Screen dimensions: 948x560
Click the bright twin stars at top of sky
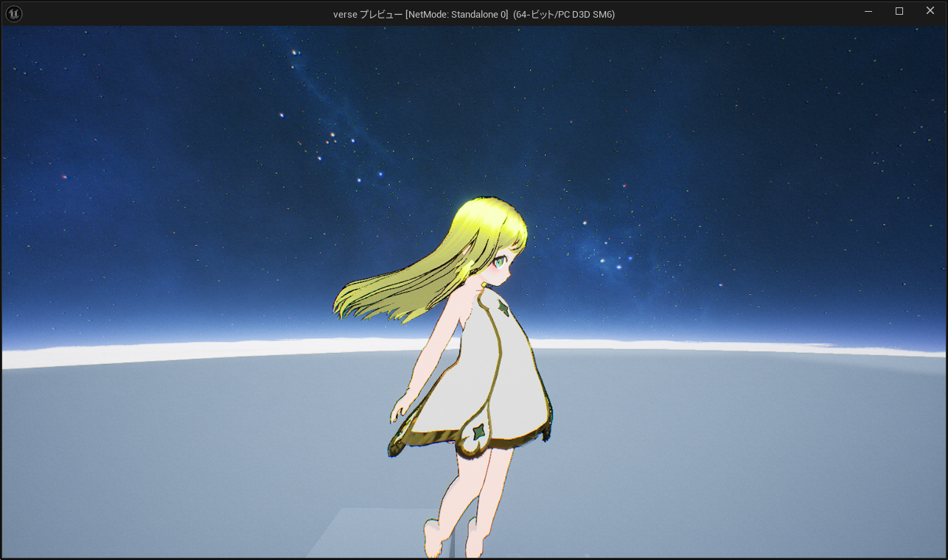point(295,53)
